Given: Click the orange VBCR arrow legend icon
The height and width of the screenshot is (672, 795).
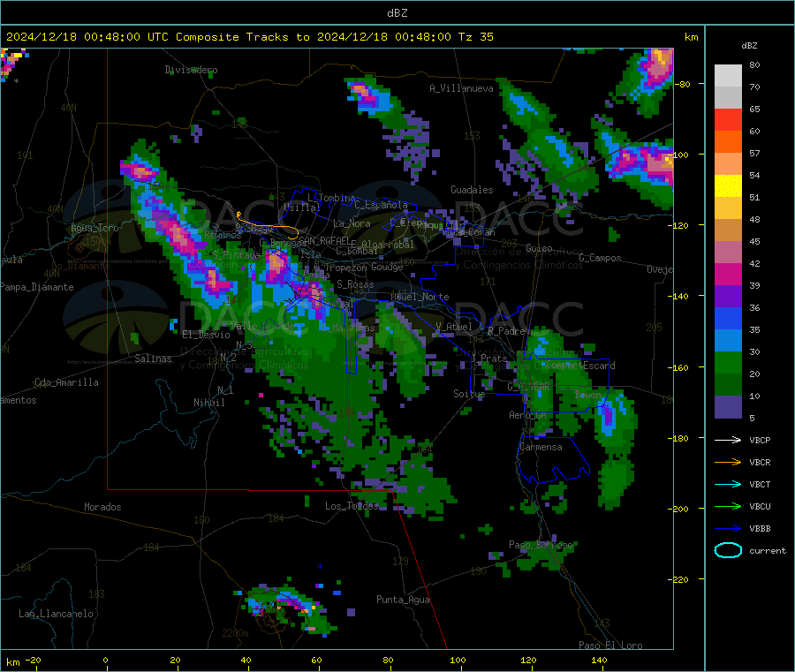Looking at the screenshot, I should pyautogui.click(x=728, y=462).
